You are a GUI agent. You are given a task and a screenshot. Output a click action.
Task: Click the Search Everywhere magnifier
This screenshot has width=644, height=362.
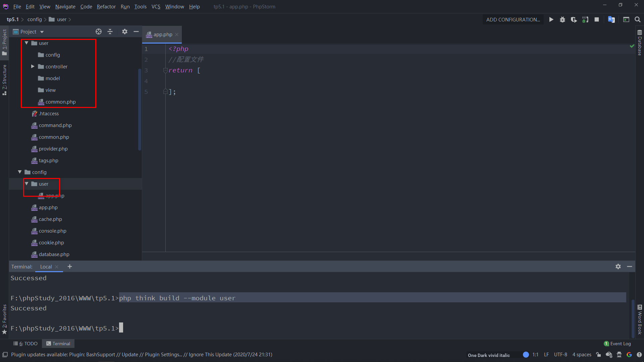(638, 19)
